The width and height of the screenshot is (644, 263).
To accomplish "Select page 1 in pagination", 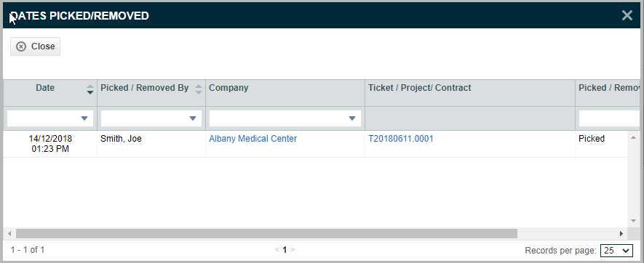I will point(285,249).
